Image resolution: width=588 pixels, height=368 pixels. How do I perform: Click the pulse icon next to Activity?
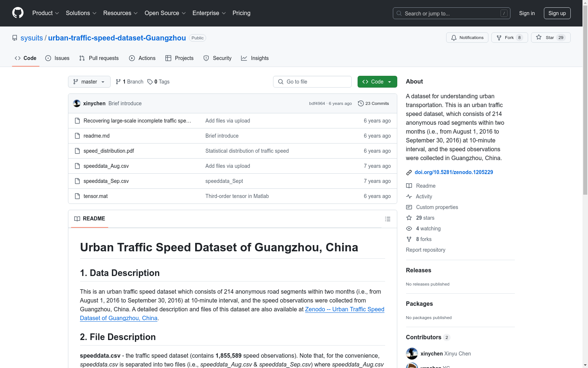pos(409,197)
